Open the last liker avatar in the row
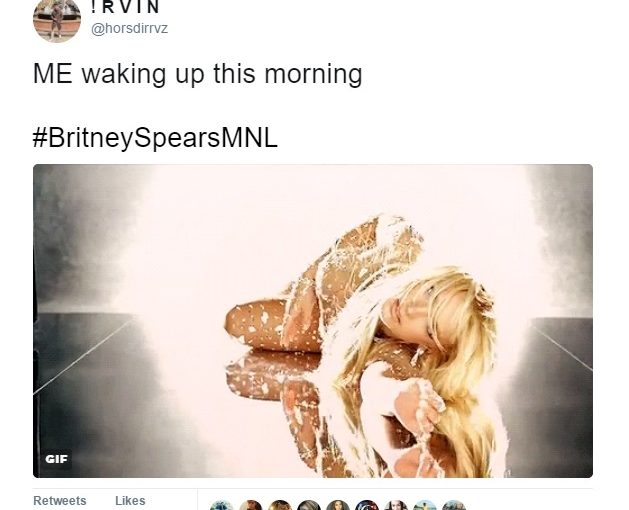This screenshot has height=510, width=629. coord(454,505)
